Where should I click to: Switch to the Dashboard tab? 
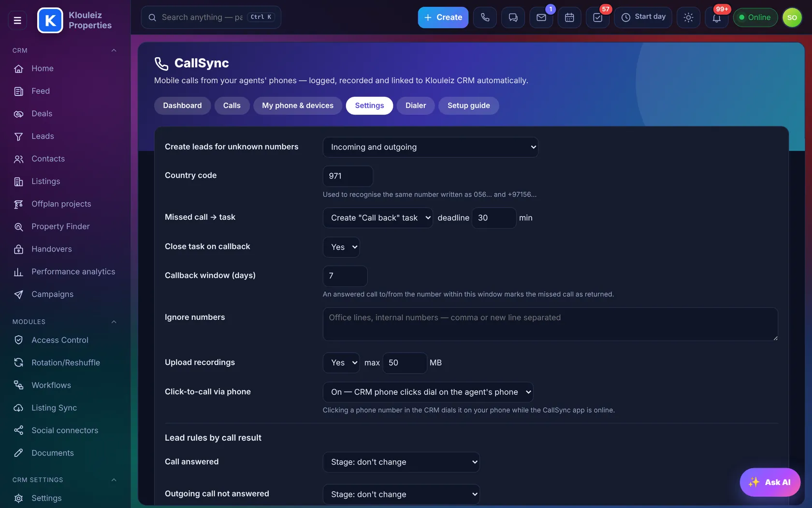[x=182, y=105]
